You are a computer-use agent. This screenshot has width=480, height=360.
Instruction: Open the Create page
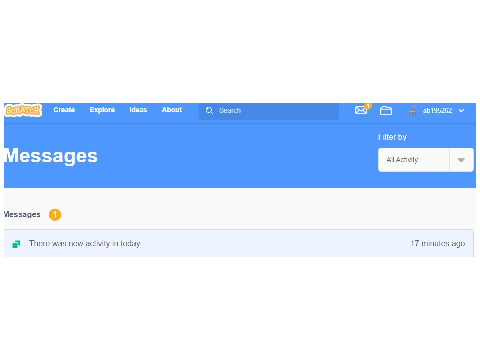tap(64, 110)
